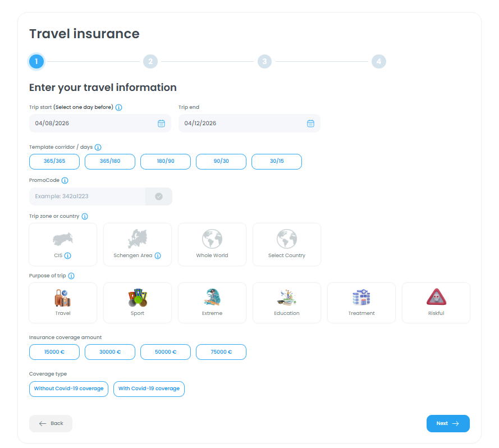This screenshot has height=448, width=499.
Task: Select Without Covid-19 coverage option
Action: [x=68, y=388]
